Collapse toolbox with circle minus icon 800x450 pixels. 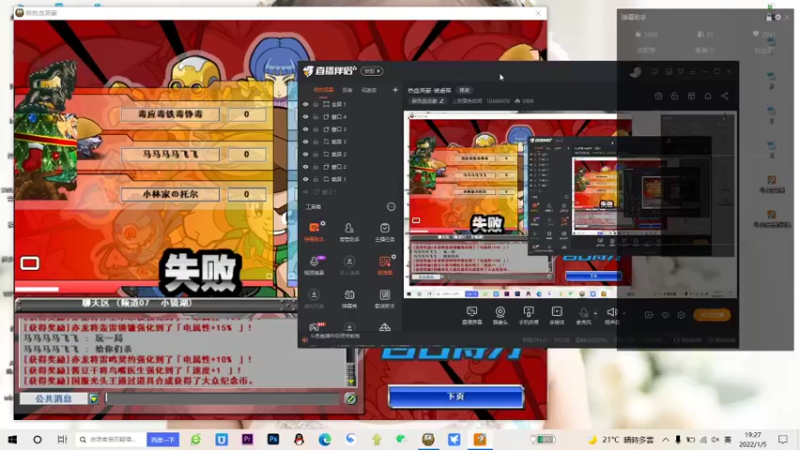391,207
